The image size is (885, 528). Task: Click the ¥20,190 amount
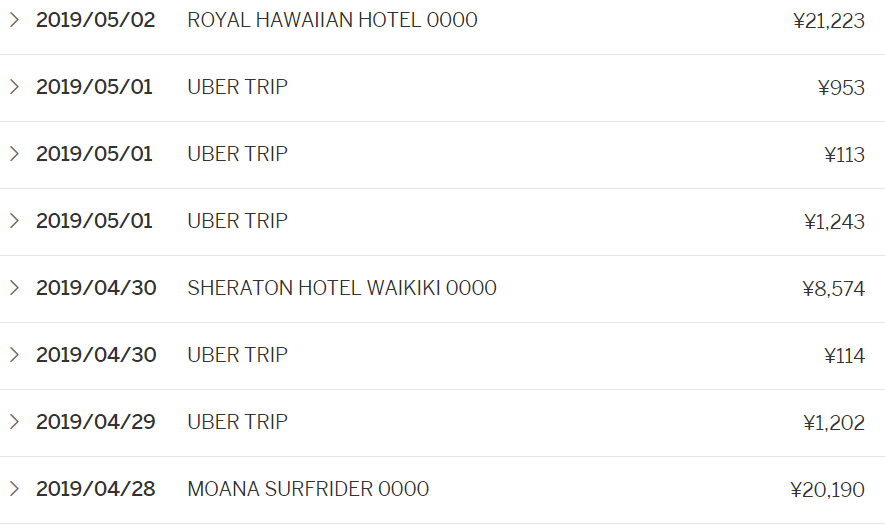[827, 490]
